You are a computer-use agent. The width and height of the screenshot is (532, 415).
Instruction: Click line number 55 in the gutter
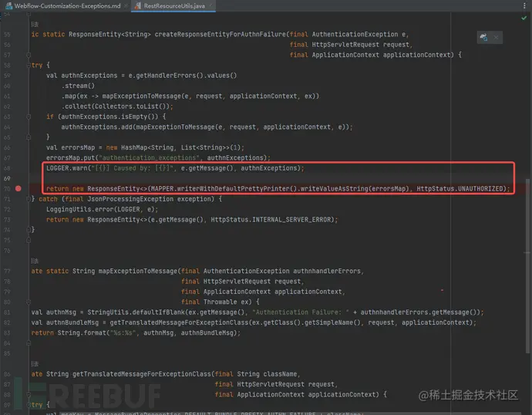(x=7, y=34)
